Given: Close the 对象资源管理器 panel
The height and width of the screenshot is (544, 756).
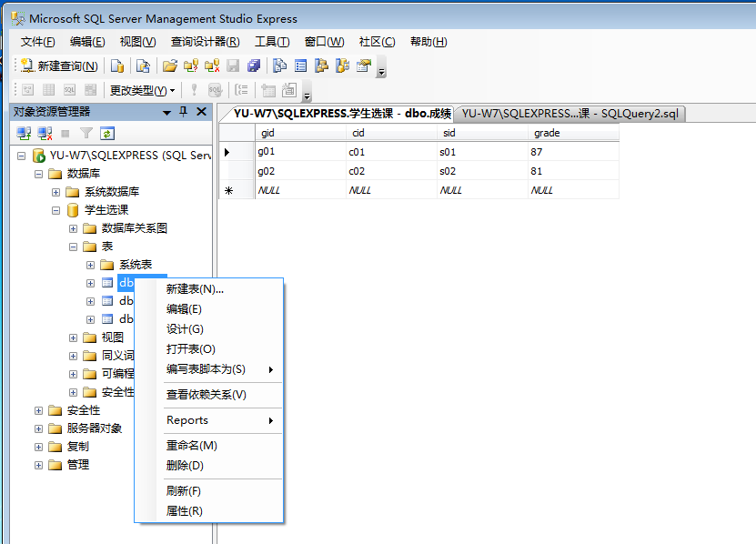Looking at the screenshot, I should coord(202,112).
